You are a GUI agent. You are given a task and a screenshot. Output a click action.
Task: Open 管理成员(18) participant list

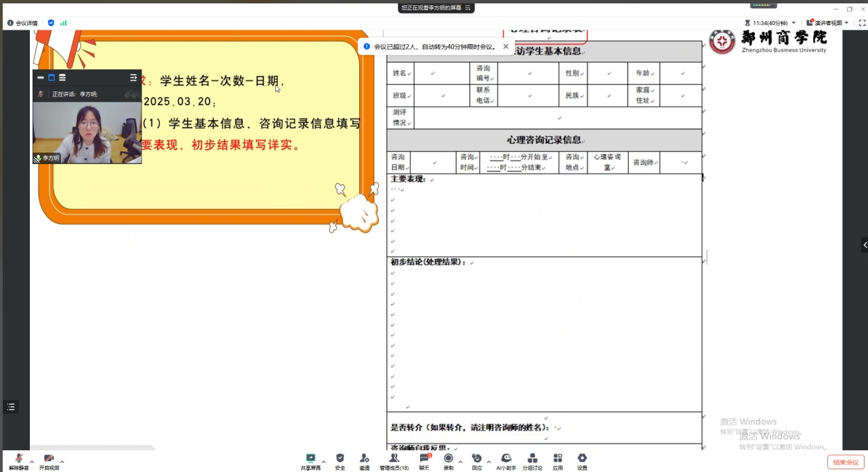pyautogui.click(x=394, y=460)
